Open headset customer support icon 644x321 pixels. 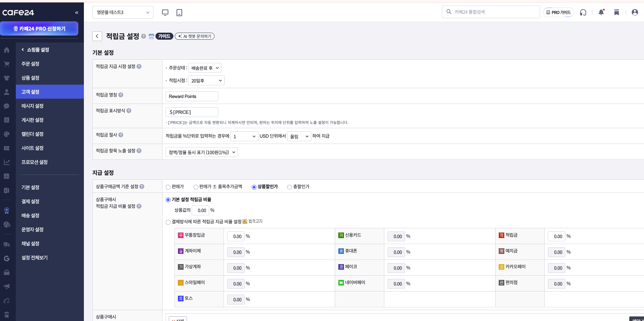(583, 12)
